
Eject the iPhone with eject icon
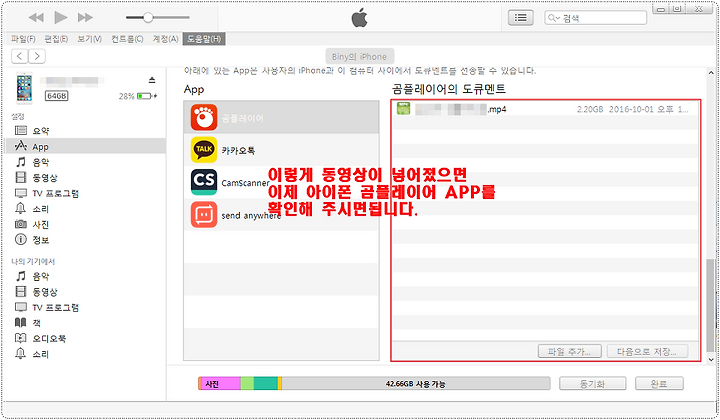point(152,80)
